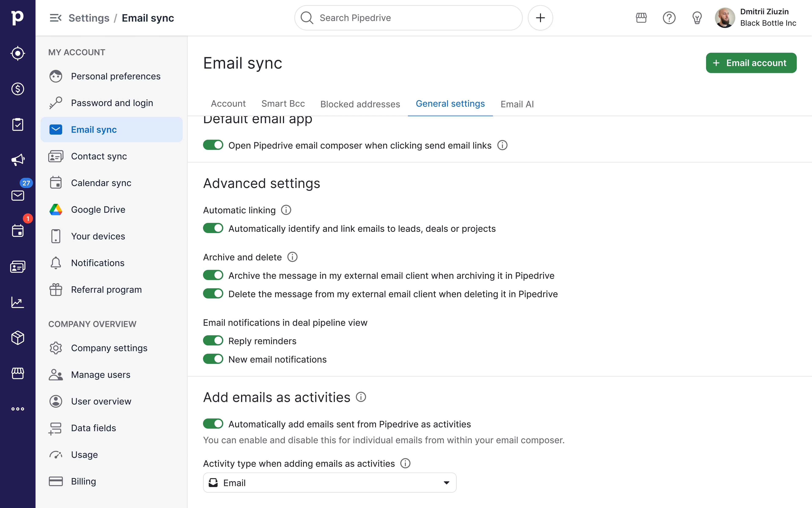Toggle Archive the message switch
The width and height of the screenshot is (812, 508).
213,276
